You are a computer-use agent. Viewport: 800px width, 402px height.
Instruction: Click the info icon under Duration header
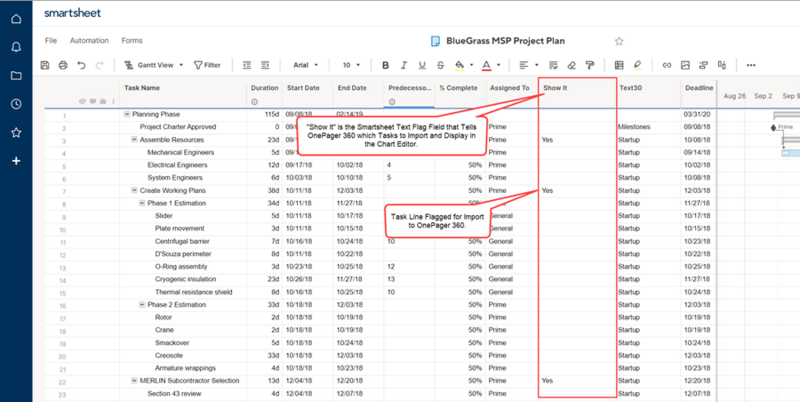pyautogui.click(x=254, y=102)
